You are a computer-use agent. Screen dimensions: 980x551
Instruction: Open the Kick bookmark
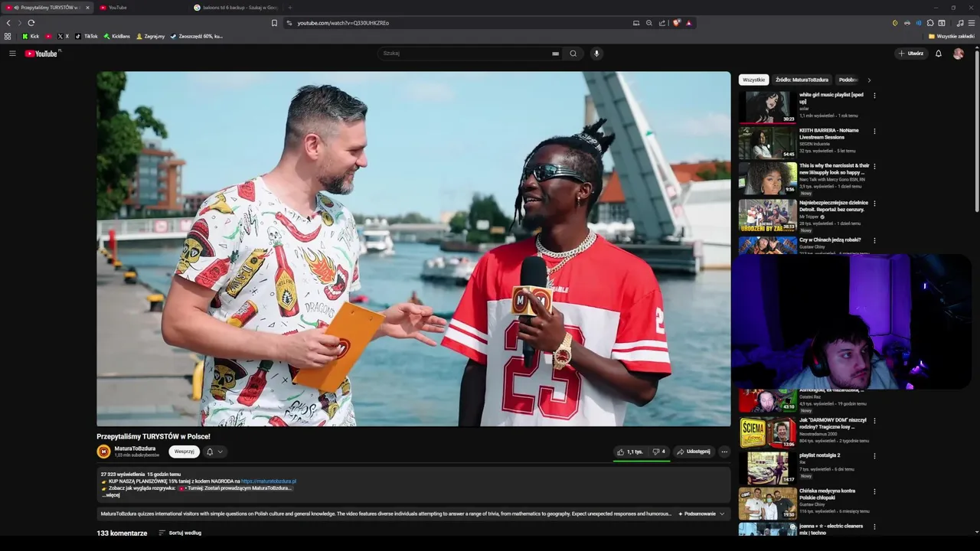coord(31,36)
